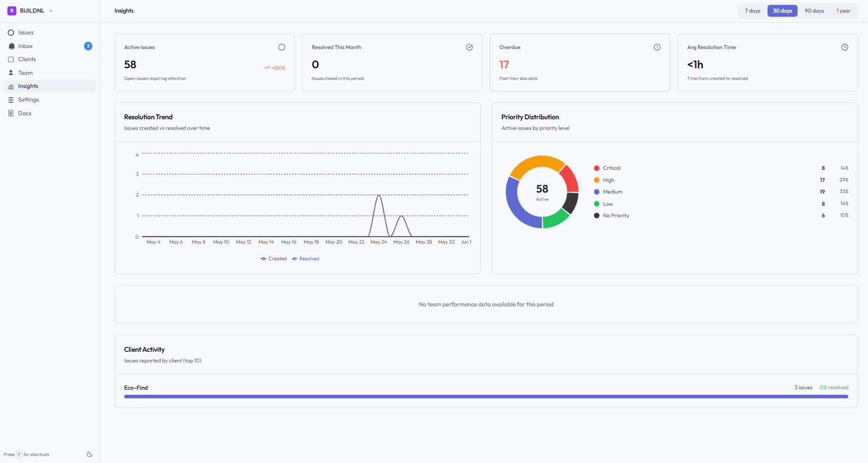Click the 'No team performance data' message
This screenshot has width=868, height=463.
486,305
